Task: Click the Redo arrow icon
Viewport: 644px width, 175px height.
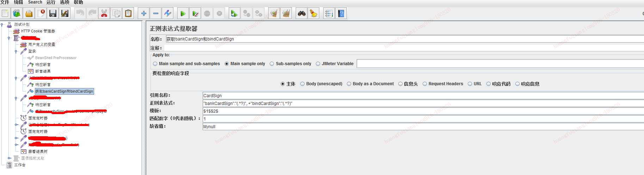Action: (x=92, y=13)
